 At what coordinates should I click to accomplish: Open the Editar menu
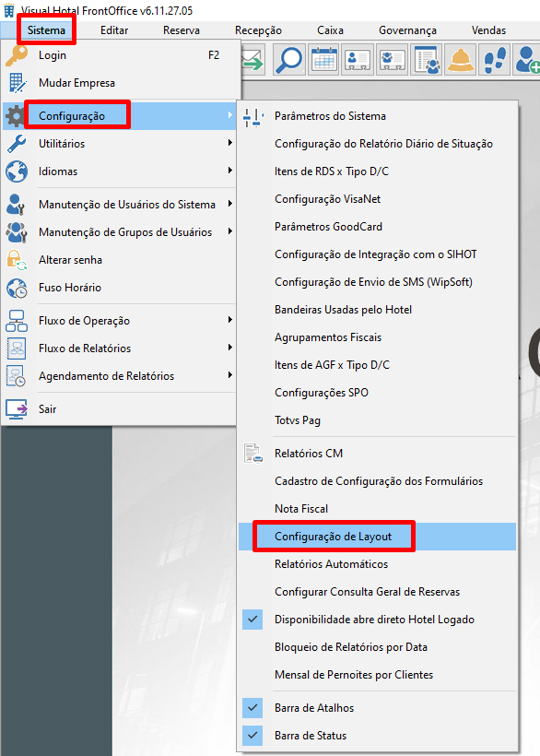click(114, 30)
